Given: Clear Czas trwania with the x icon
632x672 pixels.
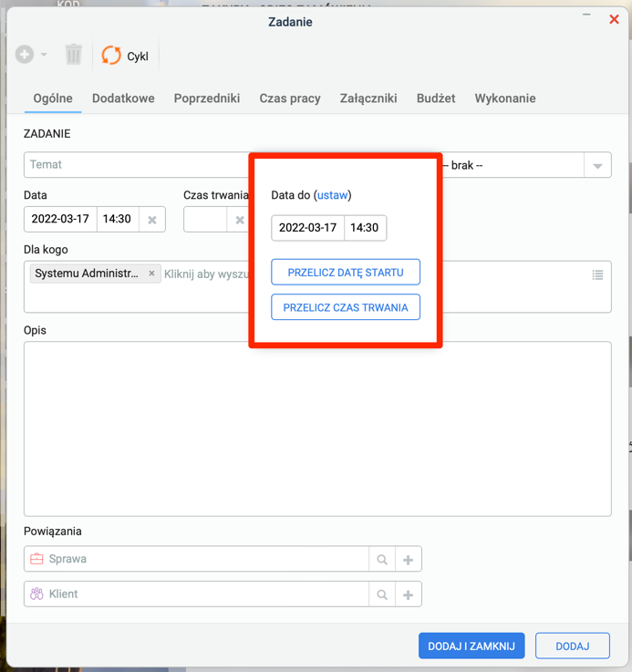Looking at the screenshot, I should (x=240, y=220).
